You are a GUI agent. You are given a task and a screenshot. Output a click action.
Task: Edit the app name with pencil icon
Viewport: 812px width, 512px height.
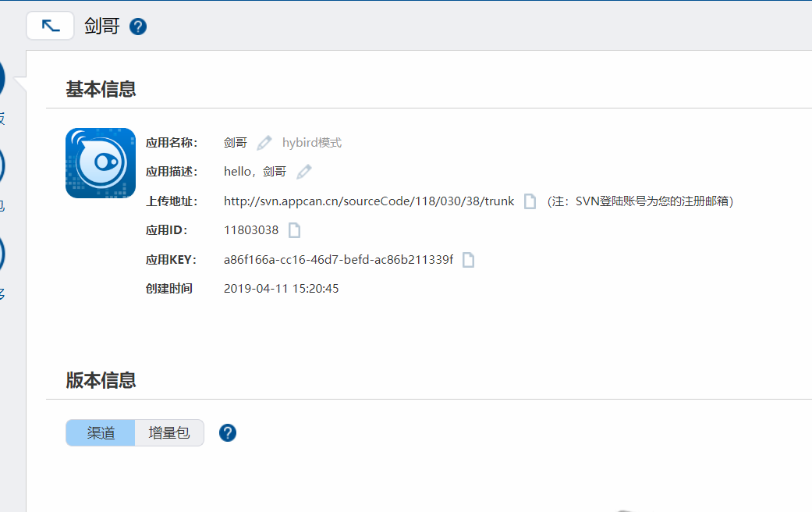coord(264,143)
